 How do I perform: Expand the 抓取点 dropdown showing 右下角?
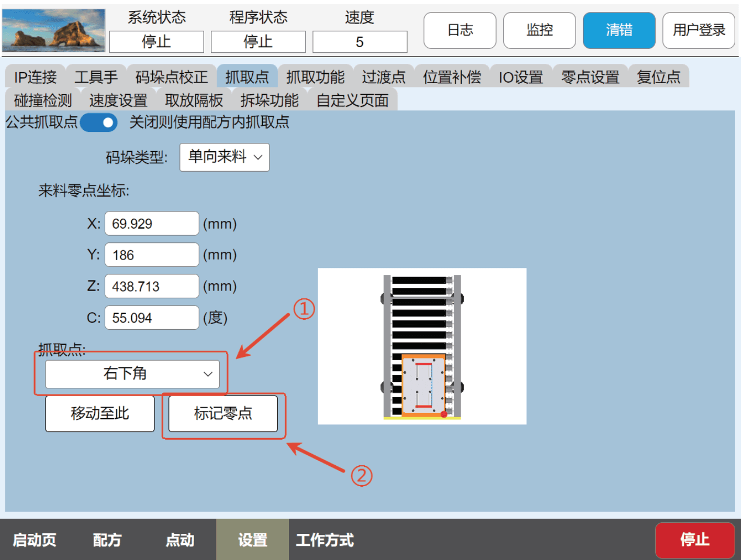(x=132, y=374)
